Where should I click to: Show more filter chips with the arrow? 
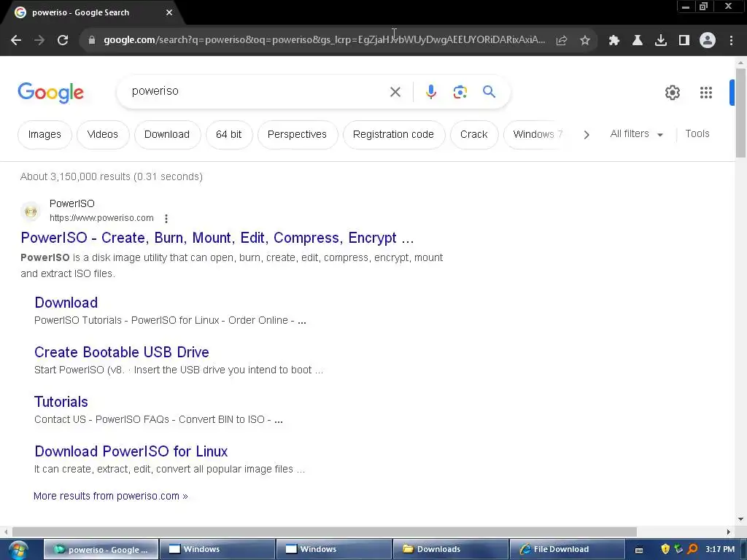coord(587,135)
